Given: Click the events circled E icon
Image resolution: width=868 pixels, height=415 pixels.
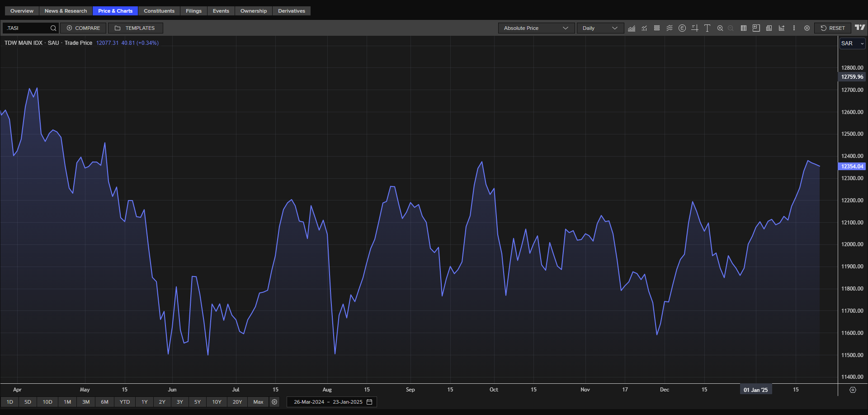Looking at the screenshot, I should click(682, 28).
